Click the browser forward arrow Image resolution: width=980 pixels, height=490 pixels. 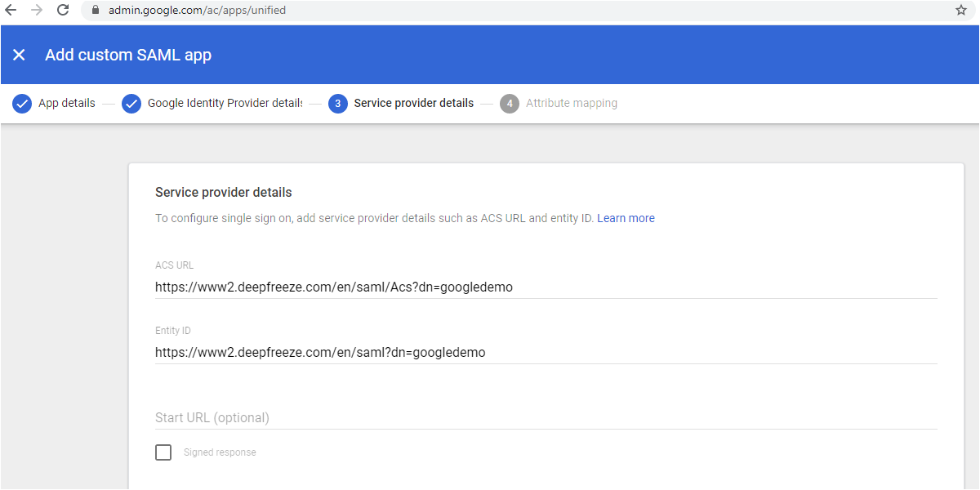point(37,11)
